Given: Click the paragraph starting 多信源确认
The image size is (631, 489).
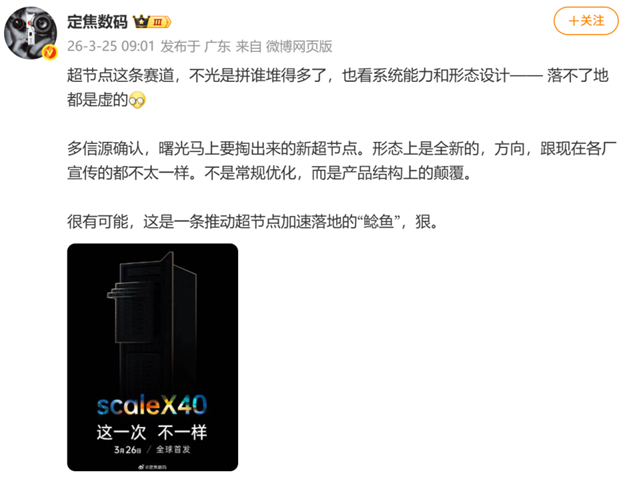Looking at the screenshot, I should coord(342,161).
